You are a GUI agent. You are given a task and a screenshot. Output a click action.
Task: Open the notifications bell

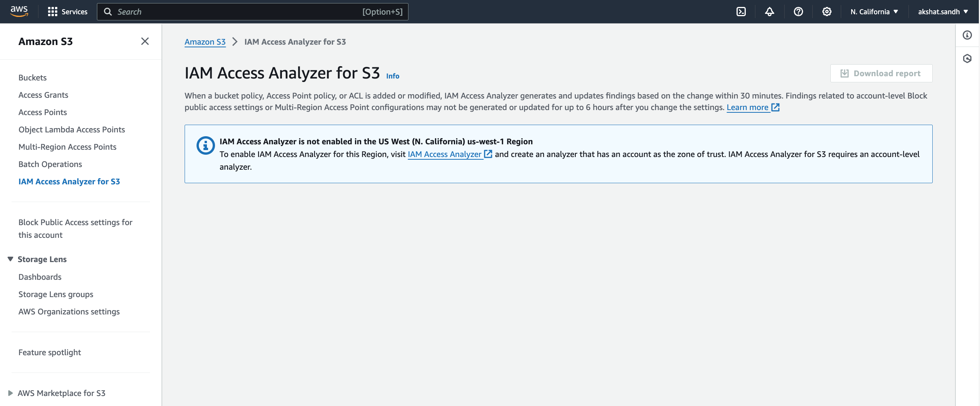(x=769, y=12)
